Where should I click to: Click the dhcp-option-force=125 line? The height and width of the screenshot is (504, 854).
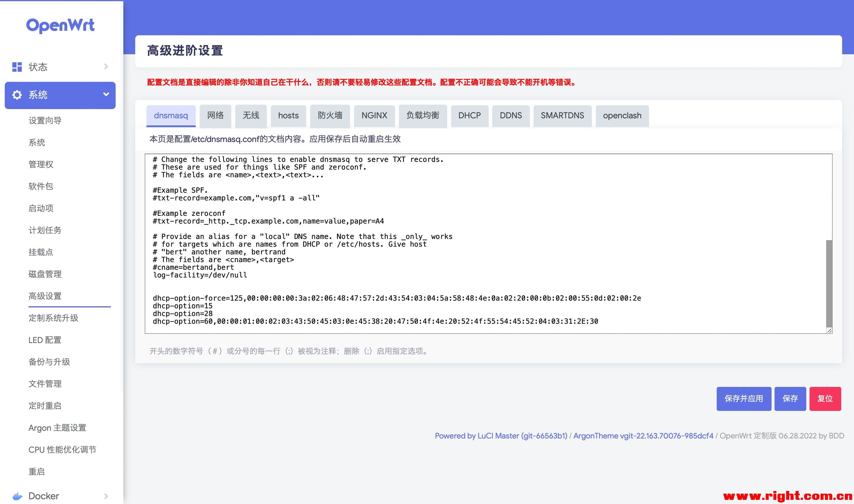click(397, 298)
